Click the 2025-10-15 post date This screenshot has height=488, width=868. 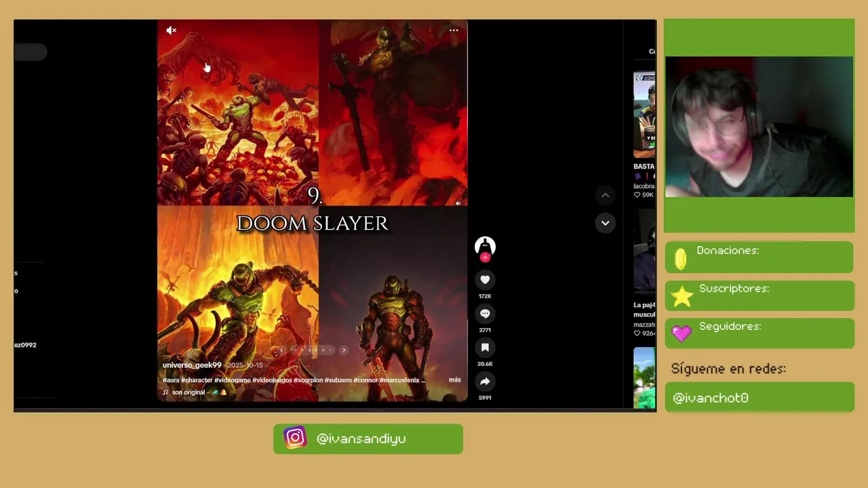tap(245, 365)
